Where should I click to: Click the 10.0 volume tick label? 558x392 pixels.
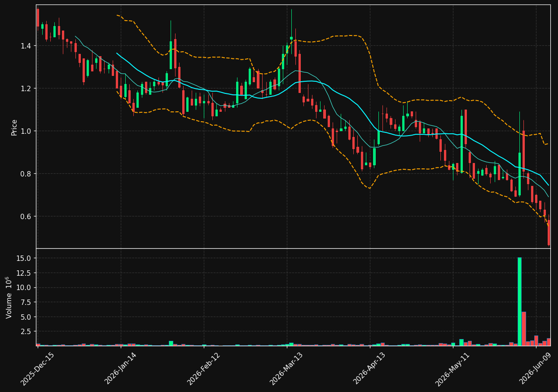pyautogui.click(x=25, y=287)
